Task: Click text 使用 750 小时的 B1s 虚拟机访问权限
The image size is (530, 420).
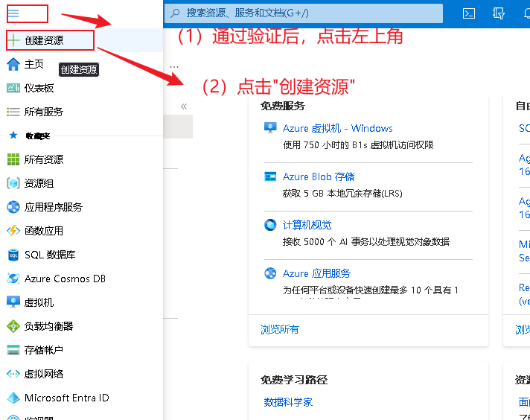Action: (x=358, y=145)
